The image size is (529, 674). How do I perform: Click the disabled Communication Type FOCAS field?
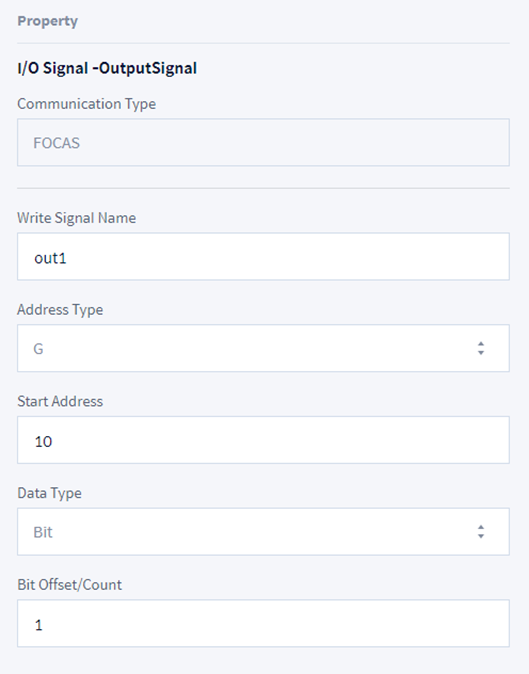tap(263, 142)
